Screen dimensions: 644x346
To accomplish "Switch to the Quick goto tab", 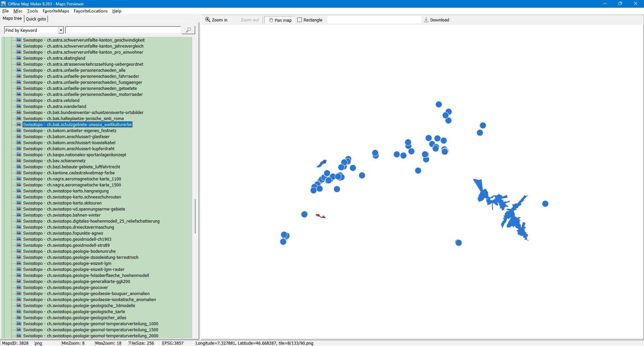I will click(36, 19).
